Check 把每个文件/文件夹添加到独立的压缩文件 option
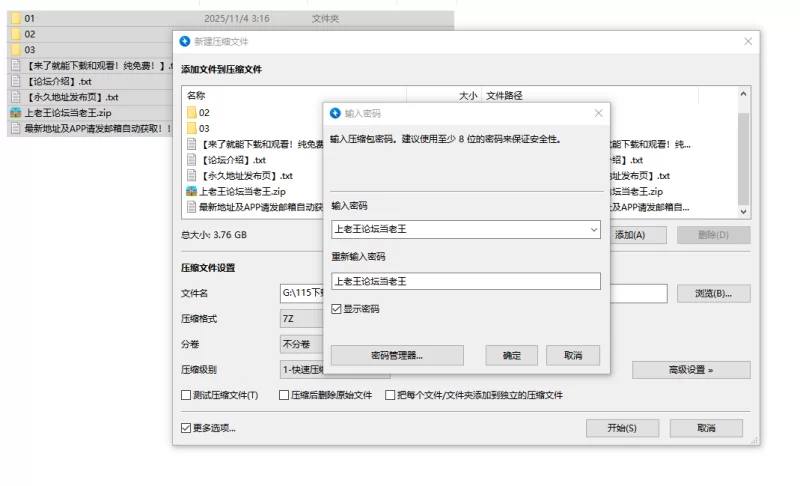 click(x=390, y=395)
